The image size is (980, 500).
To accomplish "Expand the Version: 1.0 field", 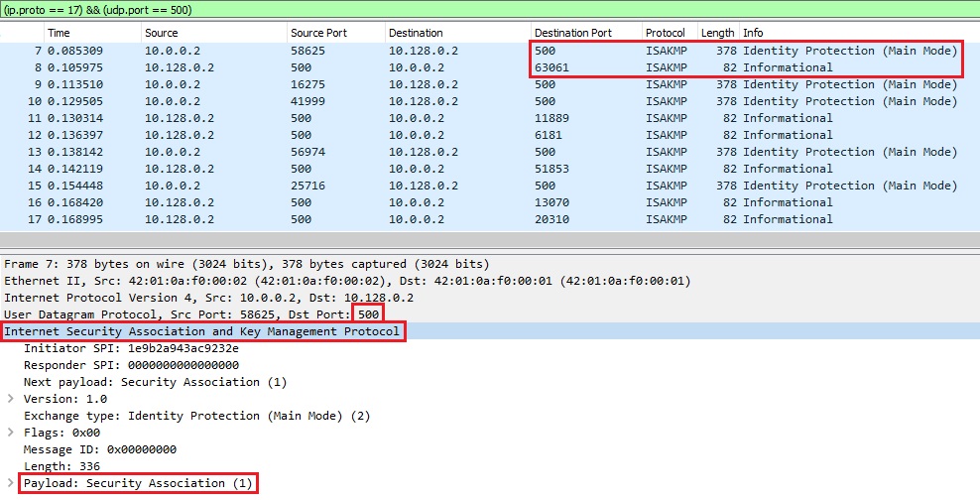I will tap(10, 398).
